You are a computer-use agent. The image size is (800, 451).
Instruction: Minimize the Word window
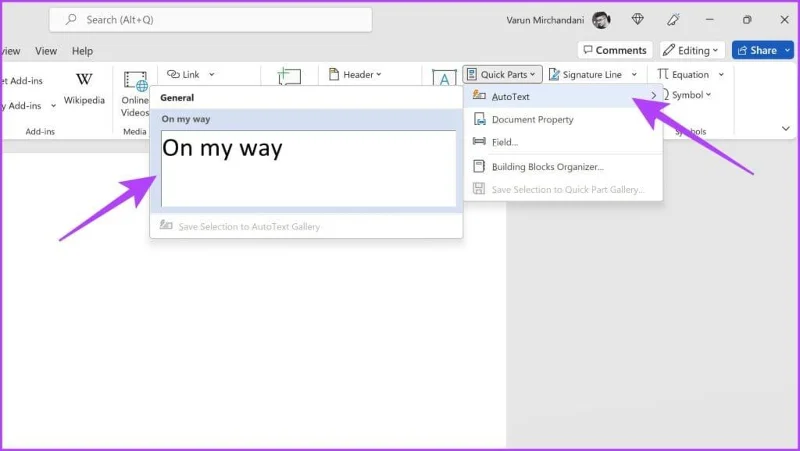(x=710, y=20)
